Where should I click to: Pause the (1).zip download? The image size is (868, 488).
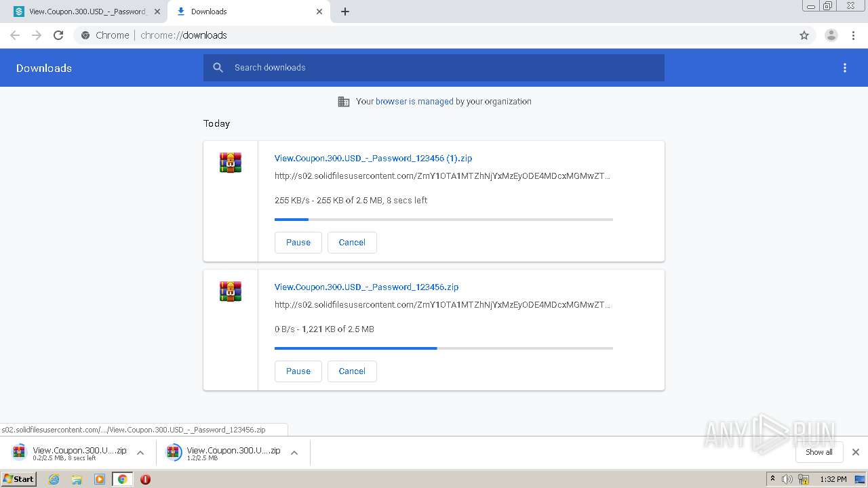(x=298, y=243)
